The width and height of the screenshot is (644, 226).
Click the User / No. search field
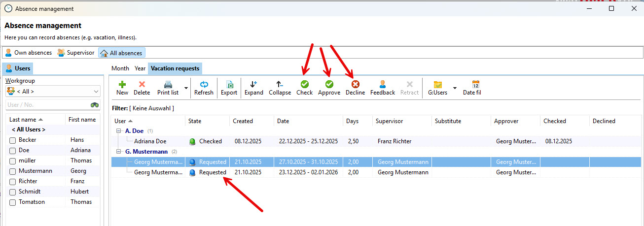tap(47, 105)
